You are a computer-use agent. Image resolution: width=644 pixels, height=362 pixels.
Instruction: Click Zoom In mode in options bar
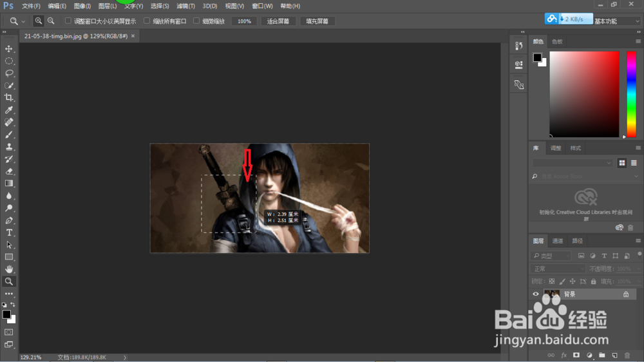(x=38, y=21)
